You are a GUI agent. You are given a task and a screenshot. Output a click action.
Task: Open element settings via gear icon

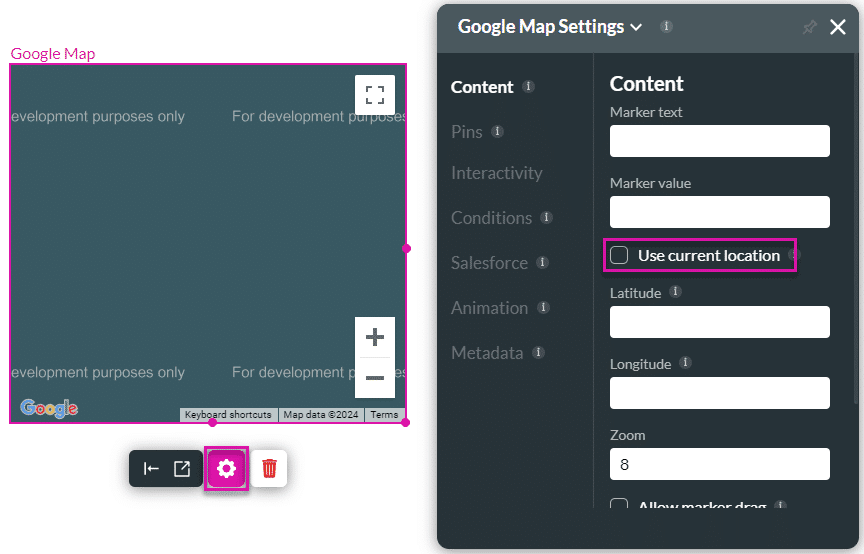[226, 469]
